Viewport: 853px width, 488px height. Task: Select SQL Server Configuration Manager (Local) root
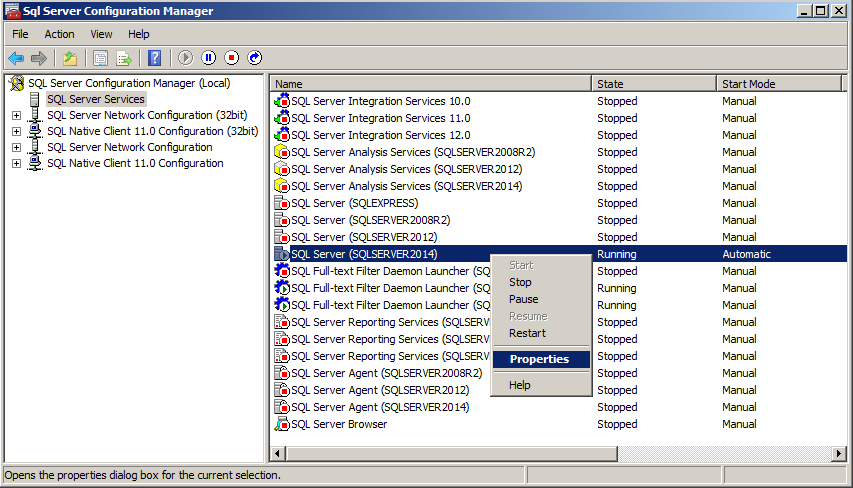pyautogui.click(x=129, y=83)
